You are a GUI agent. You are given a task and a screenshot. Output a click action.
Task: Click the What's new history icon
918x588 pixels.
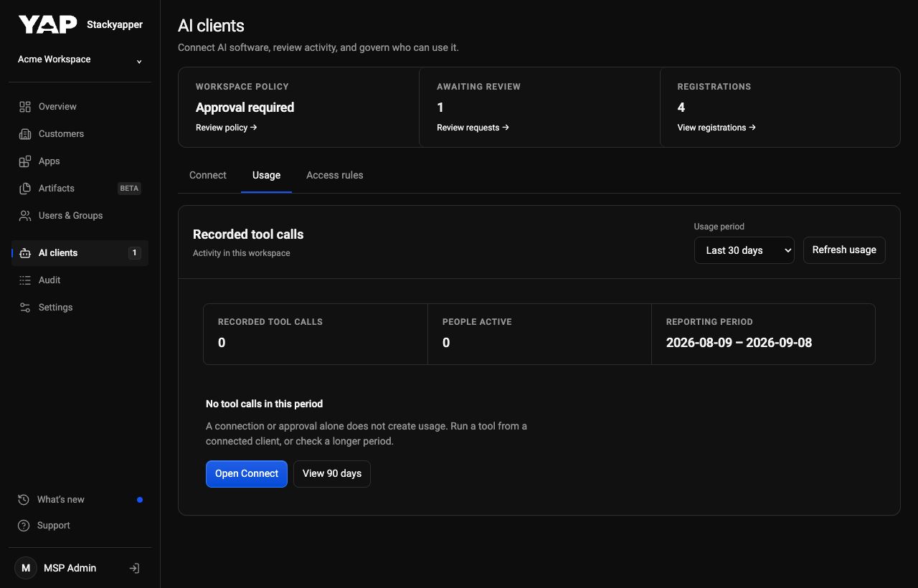click(x=24, y=500)
